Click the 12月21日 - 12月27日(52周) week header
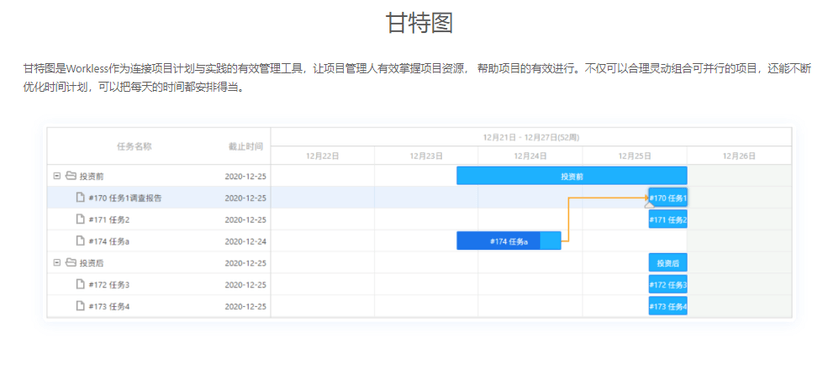828x371 pixels. pyautogui.click(x=531, y=137)
